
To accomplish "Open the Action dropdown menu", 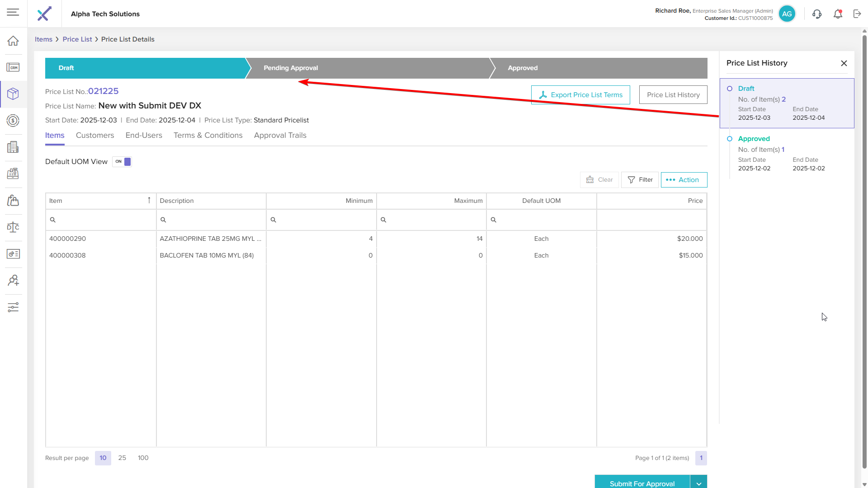I will [x=684, y=180].
